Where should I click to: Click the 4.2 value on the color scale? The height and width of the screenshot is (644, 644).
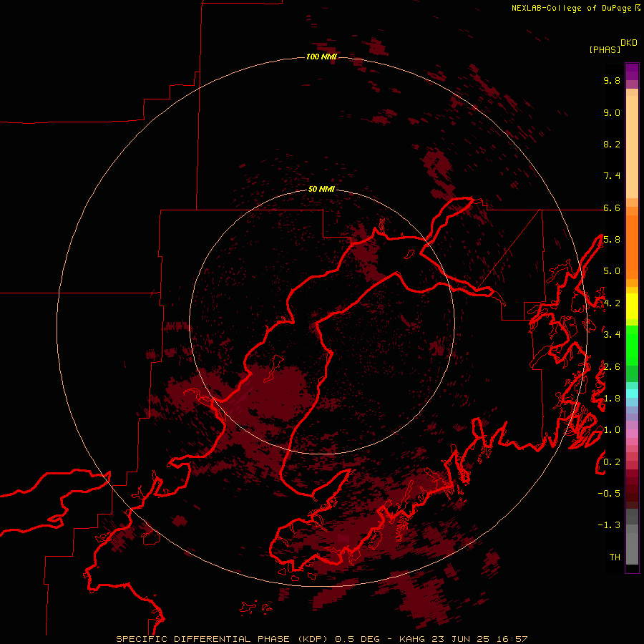point(612,303)
